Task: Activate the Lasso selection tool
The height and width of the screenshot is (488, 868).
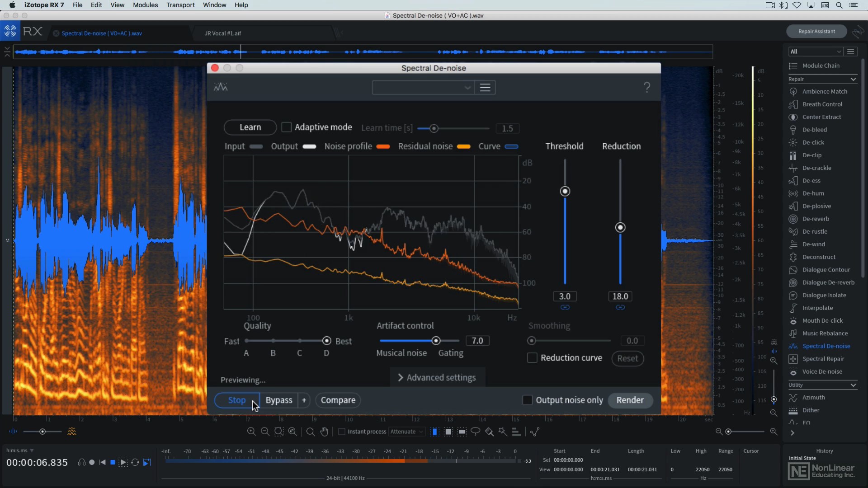Action: [475, 432]
